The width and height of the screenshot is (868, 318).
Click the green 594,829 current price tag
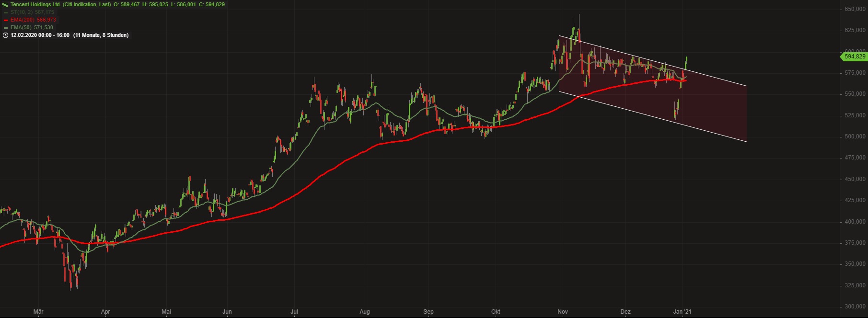(854, 57)
